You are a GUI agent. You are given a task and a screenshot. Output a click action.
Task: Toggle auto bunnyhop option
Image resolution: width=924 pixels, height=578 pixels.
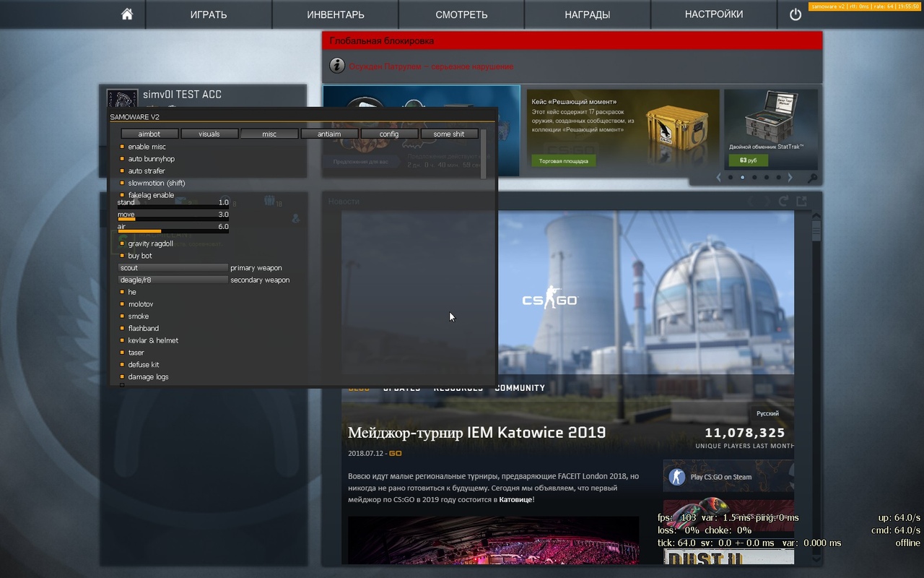click(123, 159)
